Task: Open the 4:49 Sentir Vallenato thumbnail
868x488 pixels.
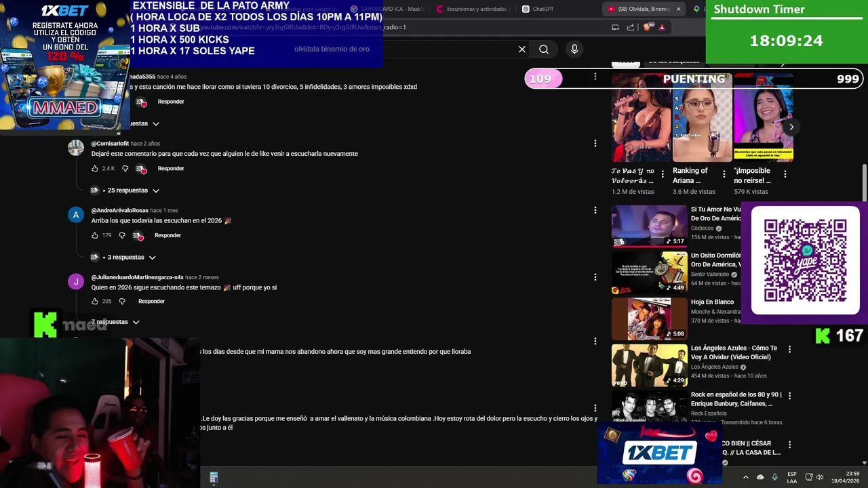Action: click(x=650, y=273)
